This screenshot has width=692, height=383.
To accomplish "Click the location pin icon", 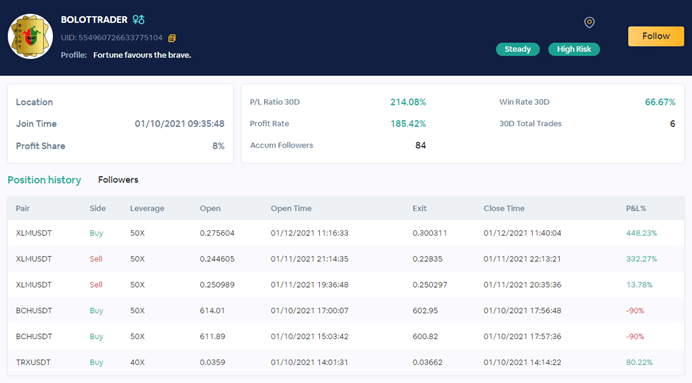I will point(589,22).
